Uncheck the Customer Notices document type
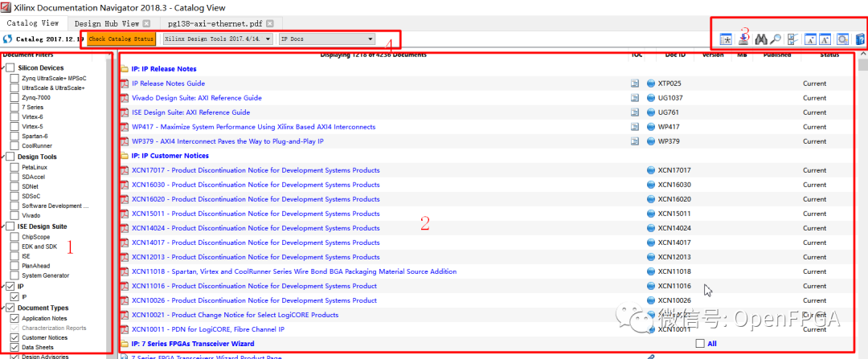868x359 pixels. (x=15, y=337)
